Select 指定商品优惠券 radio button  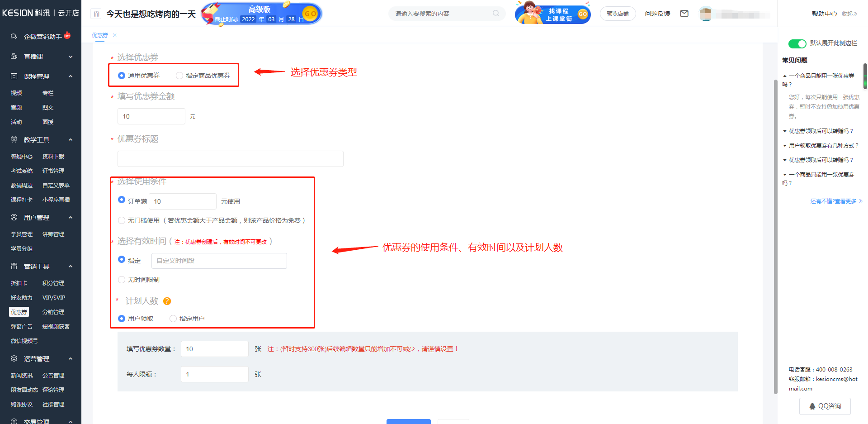coord(179,76)
